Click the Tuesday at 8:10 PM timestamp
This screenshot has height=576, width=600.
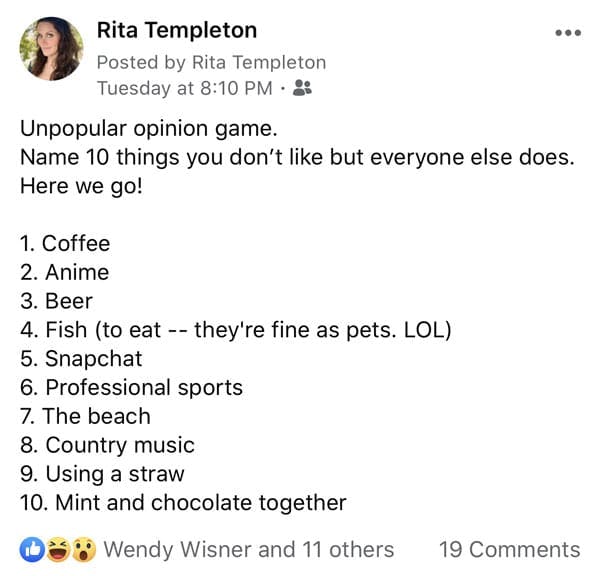click(184, 89)
